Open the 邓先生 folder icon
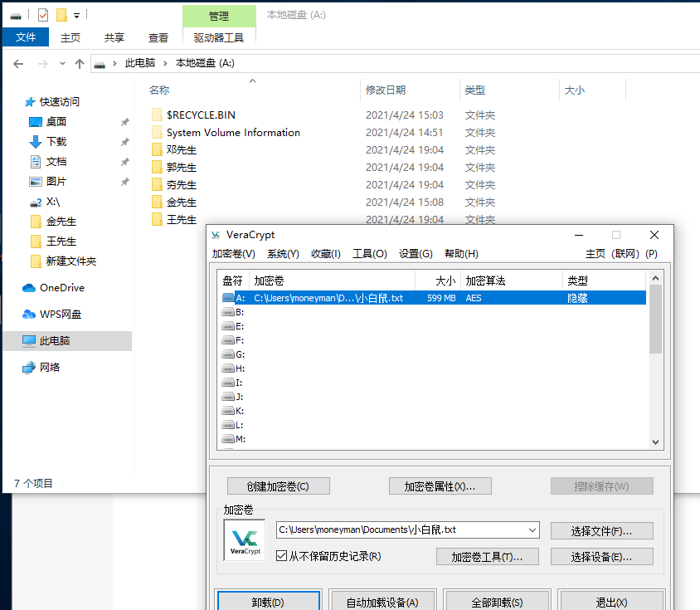This screenshot has height=610, width=700. click(x=157, y=150)
